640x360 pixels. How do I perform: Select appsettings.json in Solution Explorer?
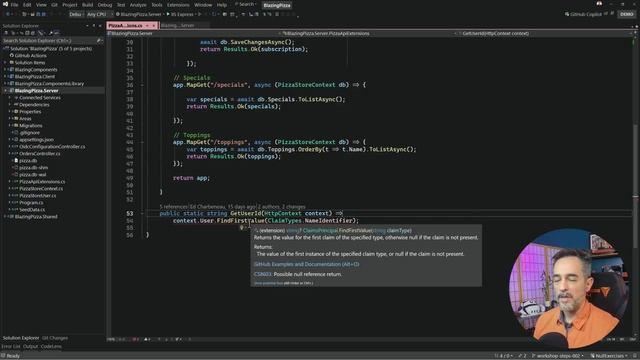tap(36, 140)
